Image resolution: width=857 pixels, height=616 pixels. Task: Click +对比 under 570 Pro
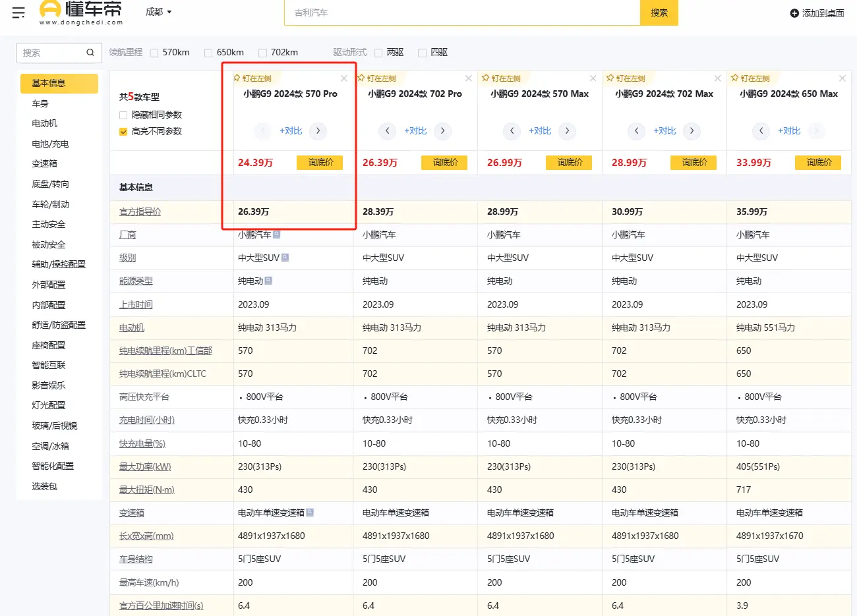(291, 131)
